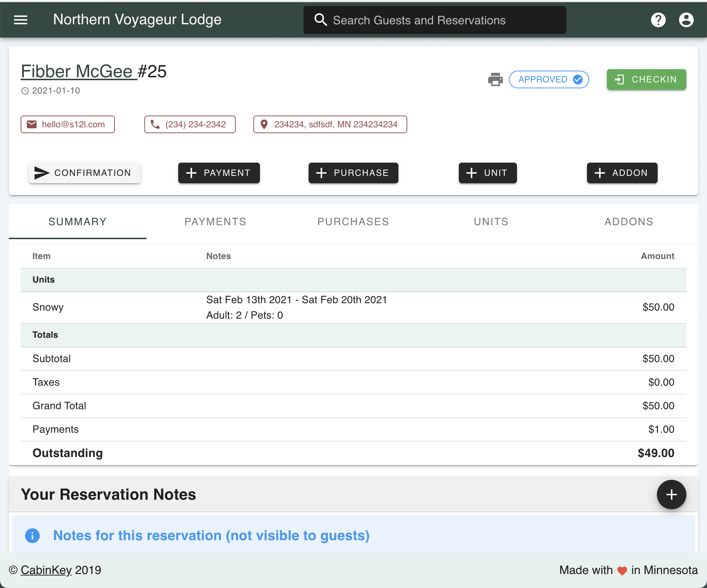Add a payment with PAYMENT button
This screenshot has height=588, width=707.
[x=219, y=173]
